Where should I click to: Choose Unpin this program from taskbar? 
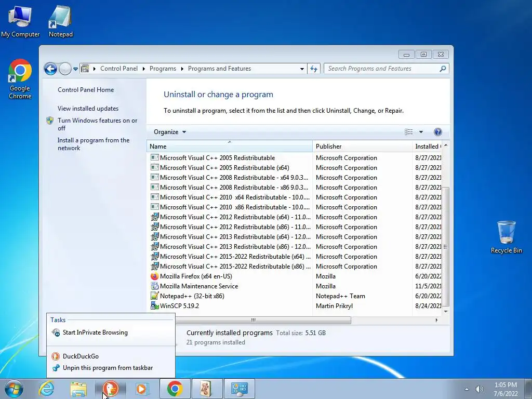tap(111, 368)
